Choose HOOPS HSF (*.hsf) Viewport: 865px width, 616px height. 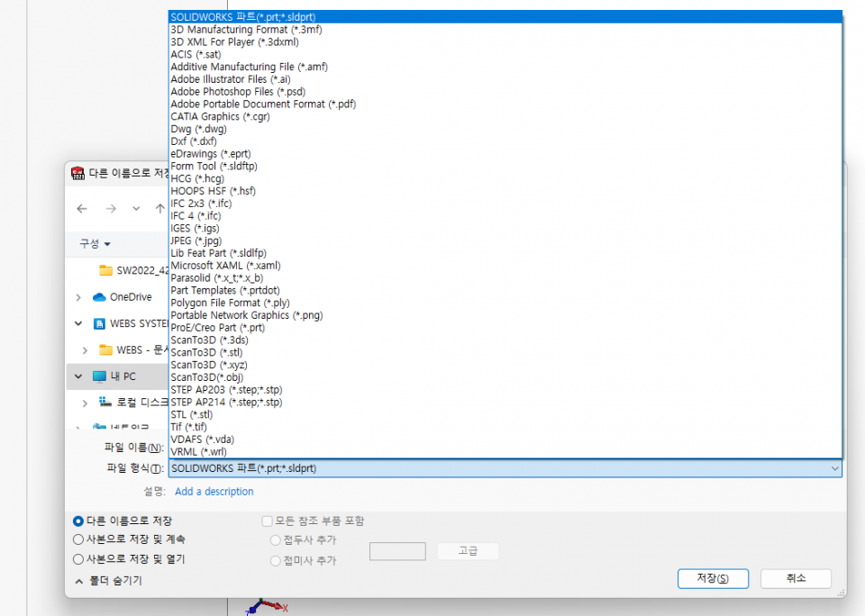coord(505,191)
